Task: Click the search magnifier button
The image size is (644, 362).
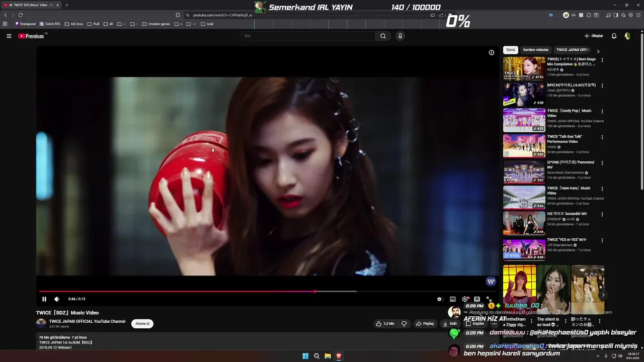Action: point(383,36)
